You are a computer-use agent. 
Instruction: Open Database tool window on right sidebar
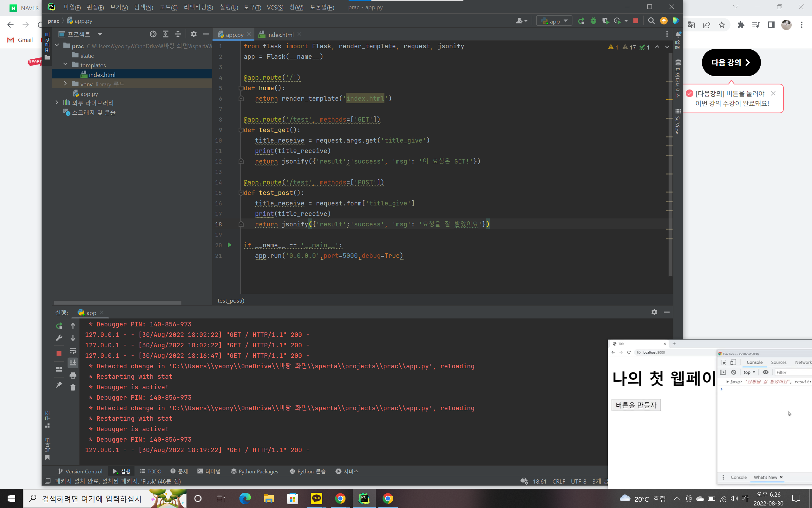tap(678, 79)
